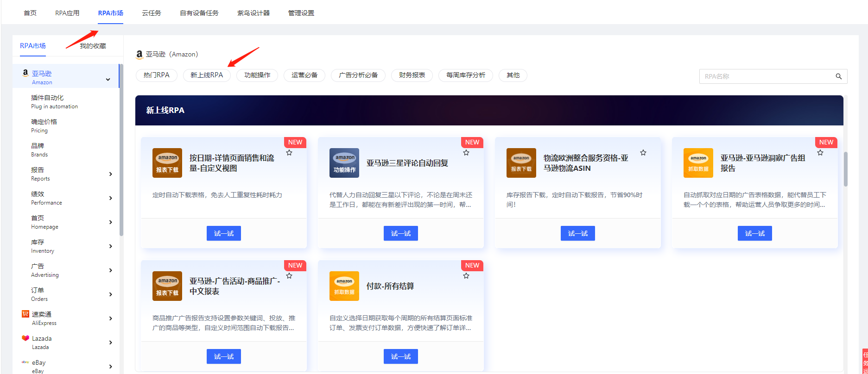Click 付款-所有结算 抓取数据 icon
This screenshot has width=868, height=374.
click(x=344, y=286)
